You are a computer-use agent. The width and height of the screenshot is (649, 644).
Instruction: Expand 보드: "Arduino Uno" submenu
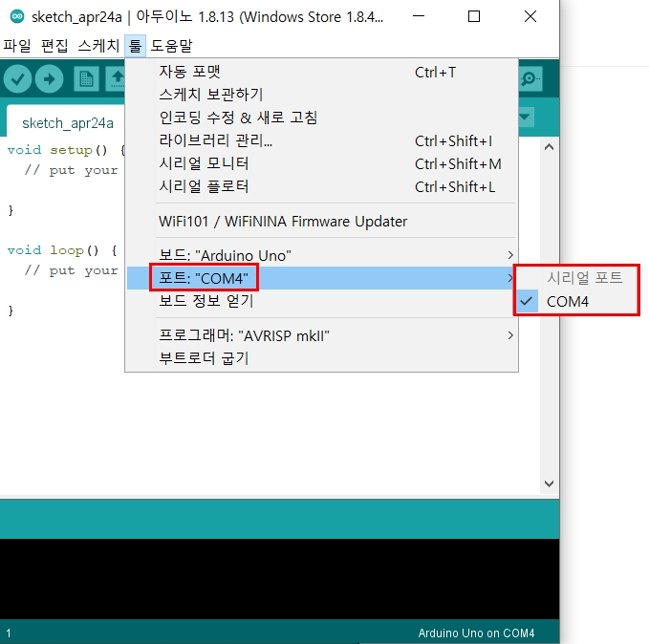[x=322, y=255]
